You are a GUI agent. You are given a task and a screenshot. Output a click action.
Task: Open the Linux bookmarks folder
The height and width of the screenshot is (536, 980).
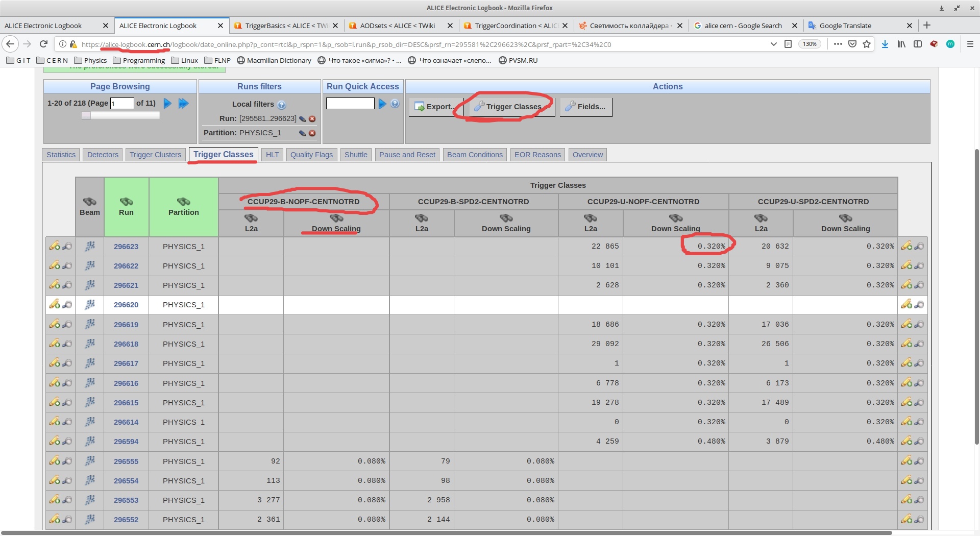tap(184, 60)
